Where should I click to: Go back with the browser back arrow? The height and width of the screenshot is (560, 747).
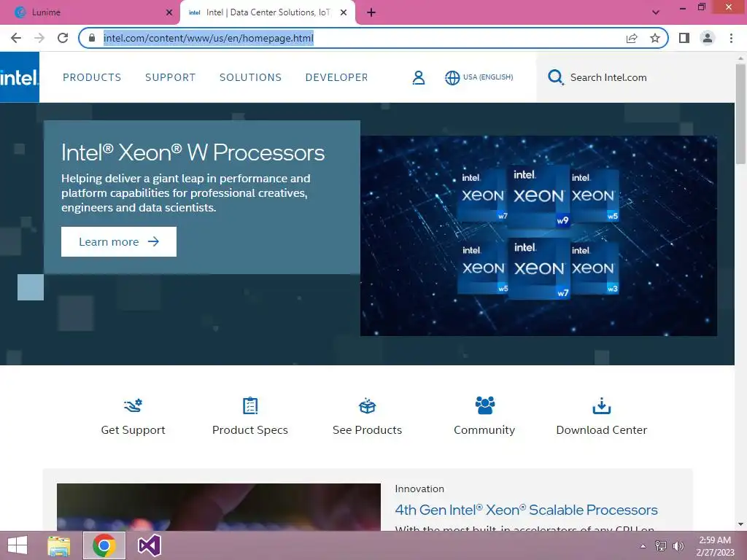tap(16, 38)
